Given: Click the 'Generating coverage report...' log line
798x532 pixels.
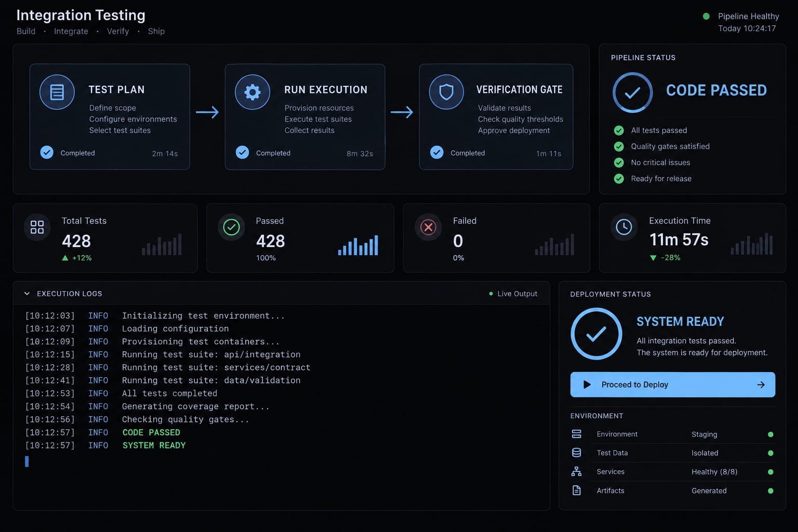Looking at the screenshot, I should coord(196,406).
